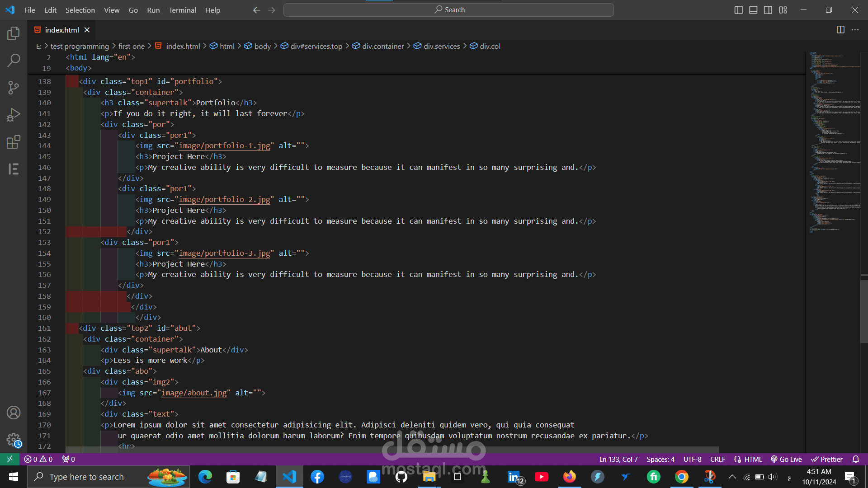This screenshot has width=868, height=488.
Task: Click the vertical scrollbar slider of the editor
Action: point(864,312)
